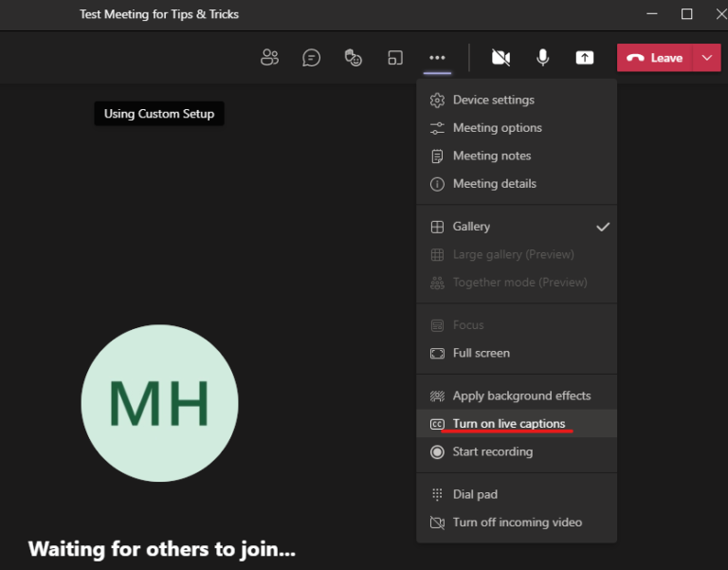Turn off incoming video
Viewport: 728px width, 570px height.
point(517,523)
